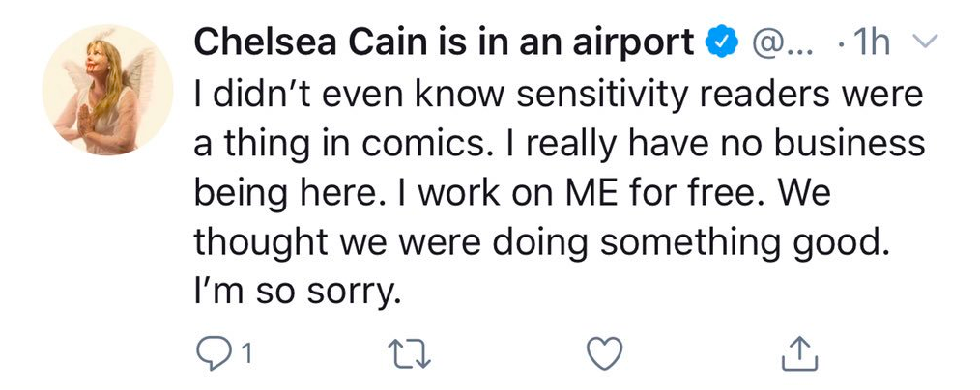Open the tweet options chevron menu
The width and height of the screenshot is (980, 390).
[926, 42]
